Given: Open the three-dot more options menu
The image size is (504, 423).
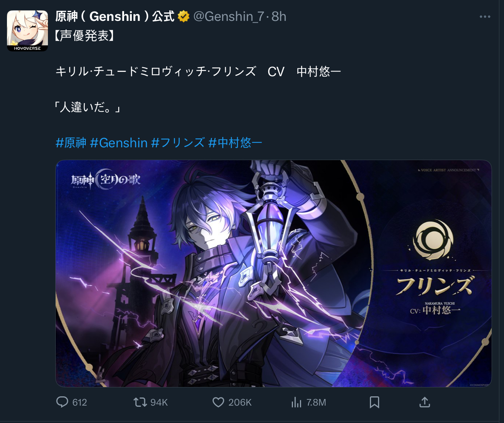Looking at the screenshot, I should click(485, 17).
